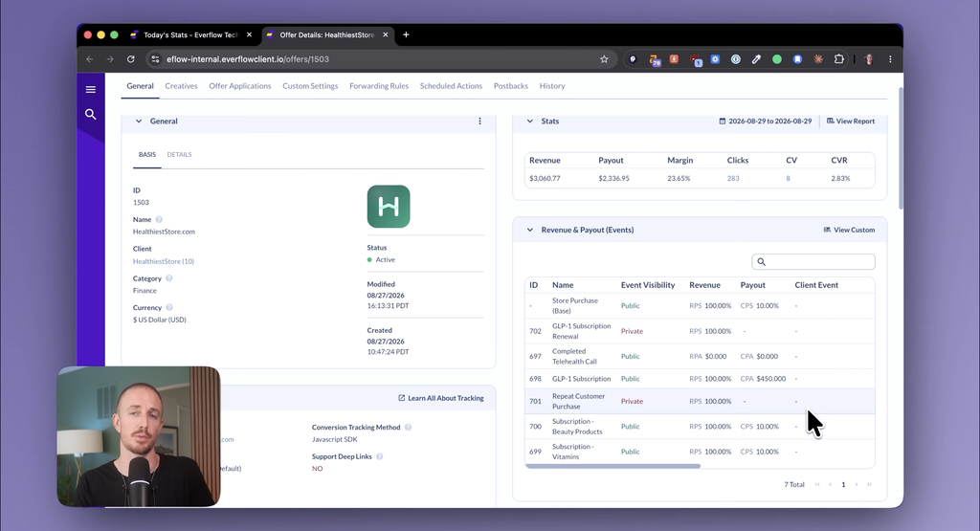Open the History tab
980x531 pixels.
point(552,86)
